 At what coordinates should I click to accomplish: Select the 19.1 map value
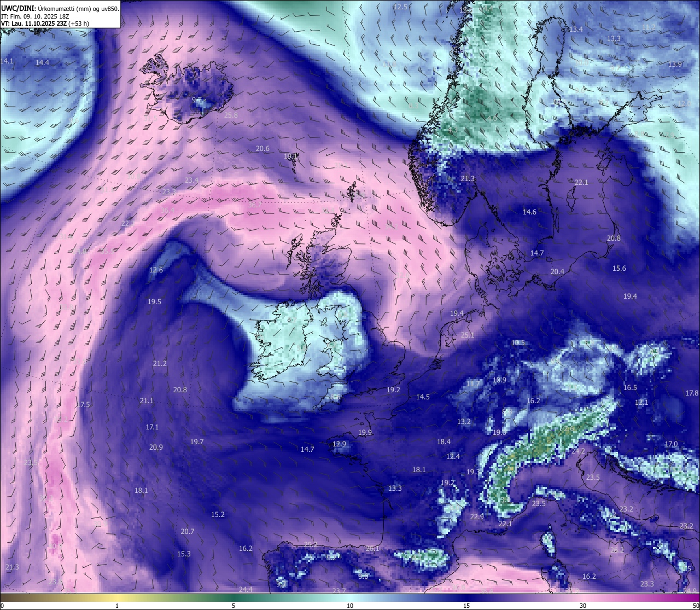click(x=291, y=156)
